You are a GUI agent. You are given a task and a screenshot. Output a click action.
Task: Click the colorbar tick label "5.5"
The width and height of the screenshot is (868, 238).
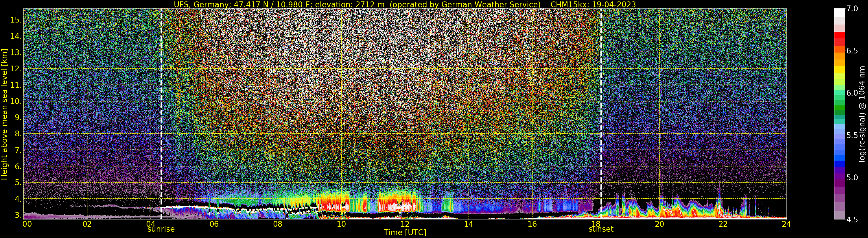852,135
